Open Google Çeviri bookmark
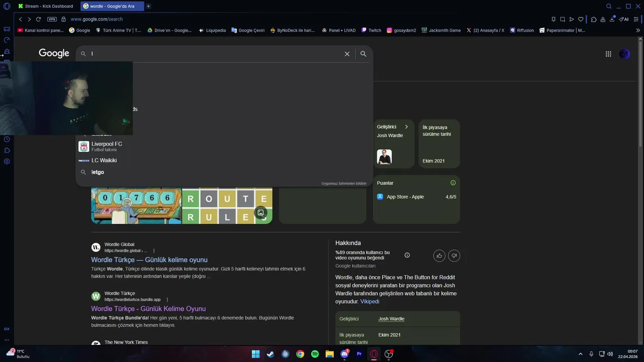The height and width of the screenshot is (362, 644). [248, 30]
